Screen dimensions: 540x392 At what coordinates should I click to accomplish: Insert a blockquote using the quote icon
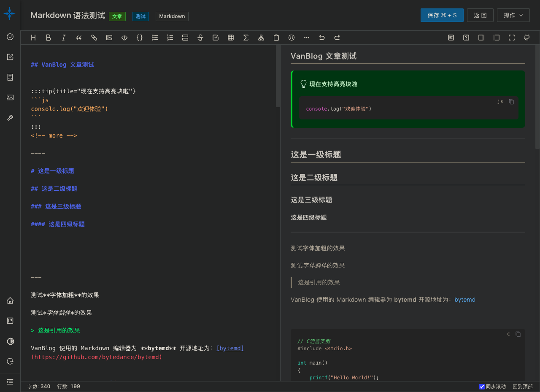(79, 38)
